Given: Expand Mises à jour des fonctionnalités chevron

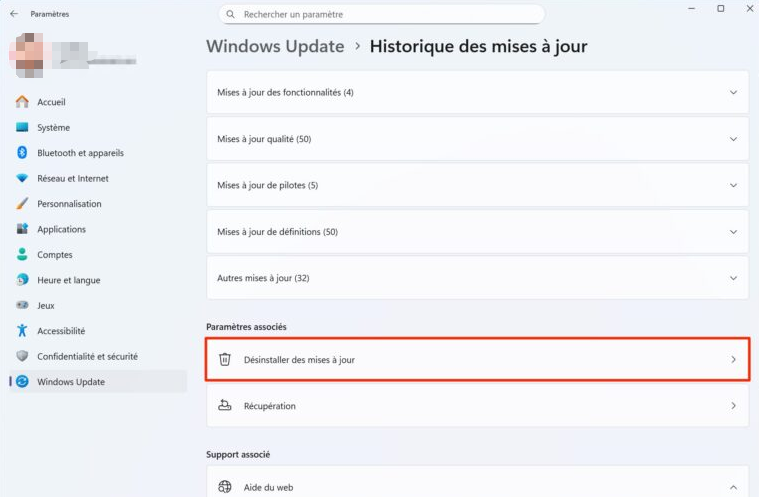Looking at the screenshot, I should 733,92.
